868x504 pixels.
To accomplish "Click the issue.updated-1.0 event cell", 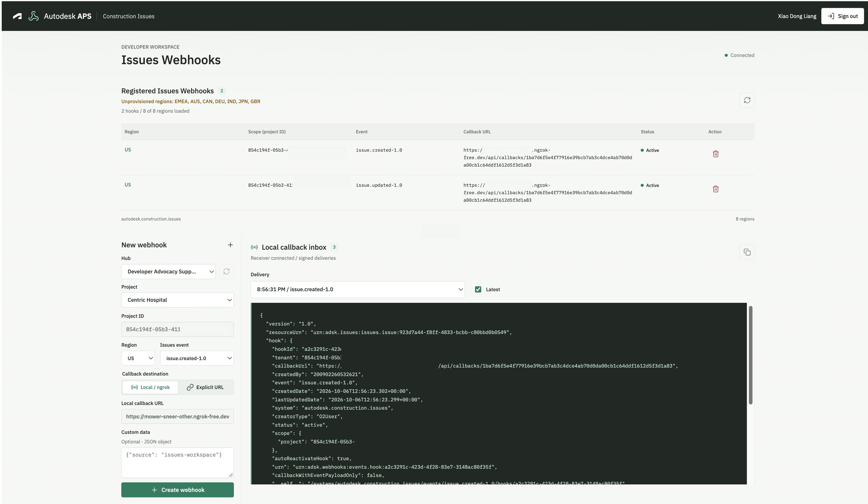I will tap(379, 185).
